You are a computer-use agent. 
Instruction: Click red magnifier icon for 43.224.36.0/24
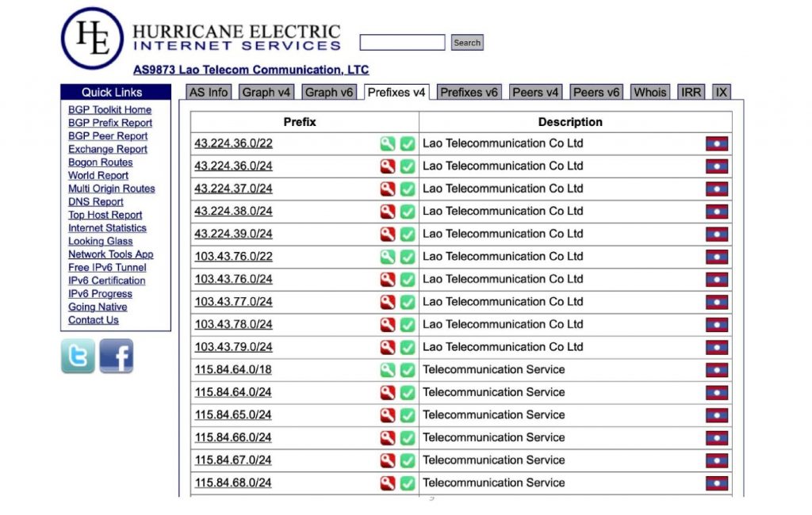pos(387,166)
